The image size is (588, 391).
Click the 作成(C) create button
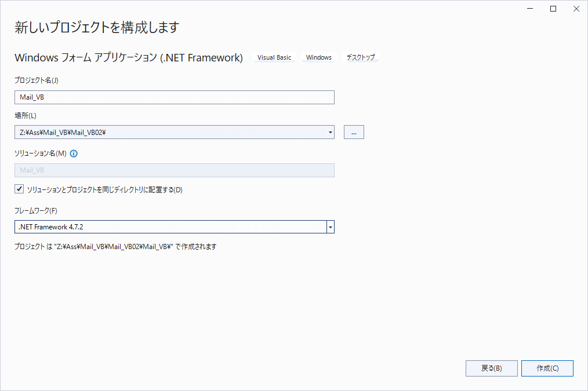(x=547, y=368)
